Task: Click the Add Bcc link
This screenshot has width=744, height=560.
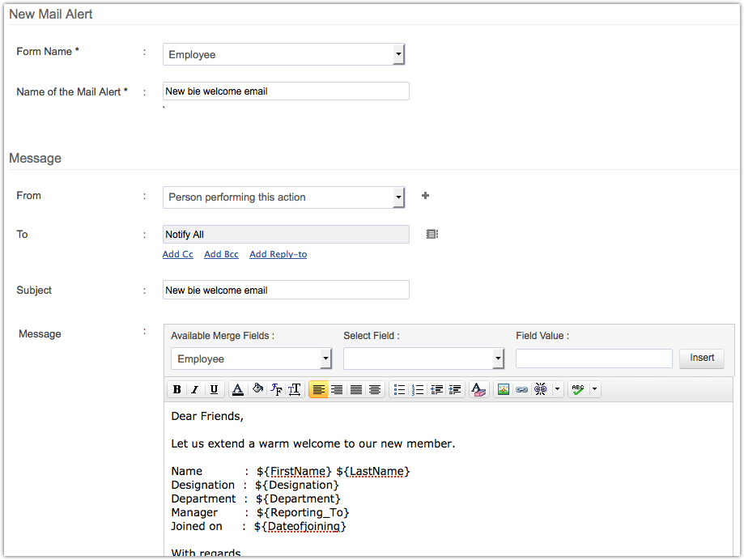Action: click(x=221, y=254)
